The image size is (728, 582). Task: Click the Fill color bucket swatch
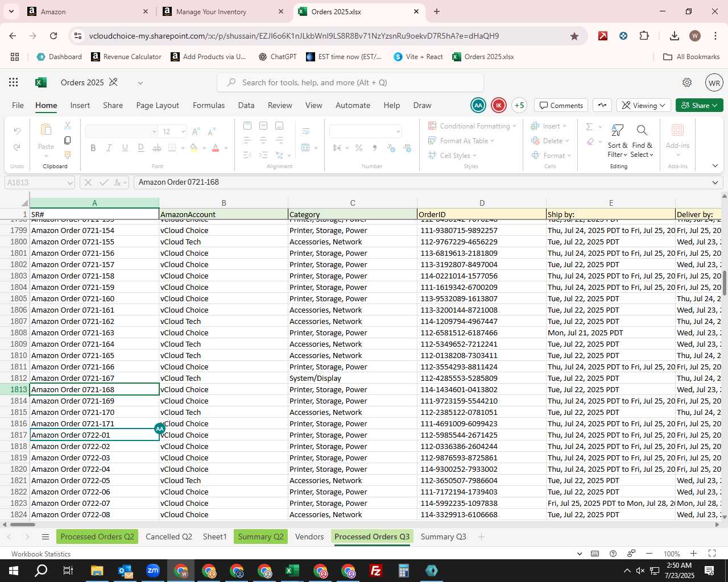pyautogui.click(x=193, y=148)
